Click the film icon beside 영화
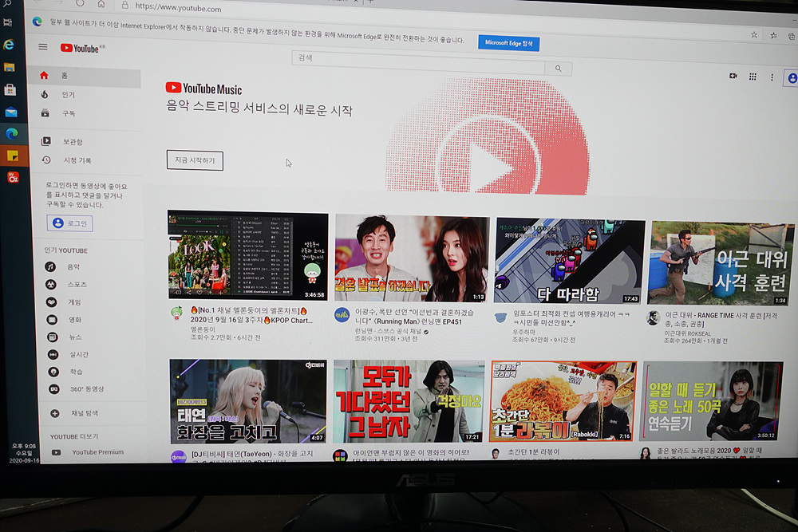The height and width of the screenshot is (532, 798). pyautogui.click(x=52, y=320)
